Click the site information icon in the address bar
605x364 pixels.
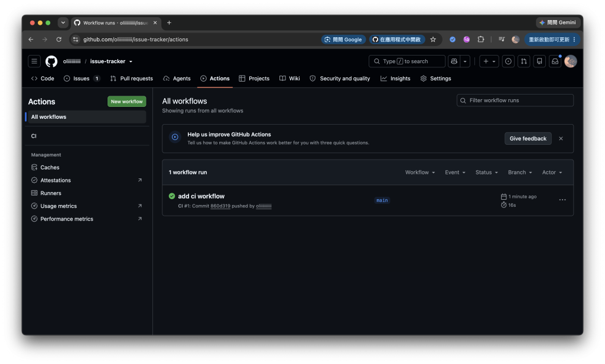pyautogui.click(x=76, y=40)
